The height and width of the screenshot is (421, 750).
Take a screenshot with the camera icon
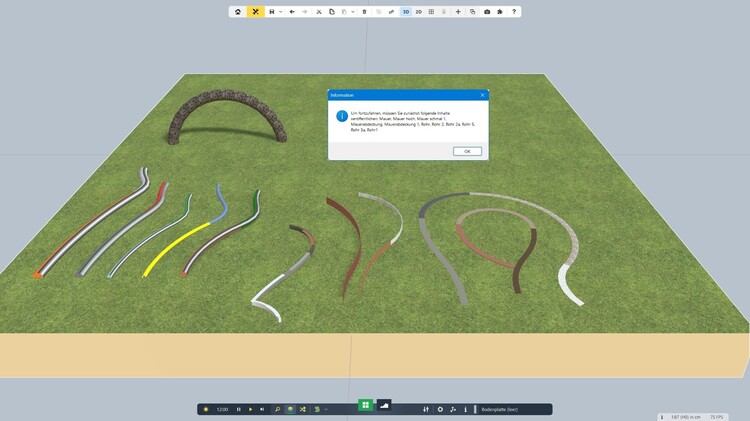487,11
